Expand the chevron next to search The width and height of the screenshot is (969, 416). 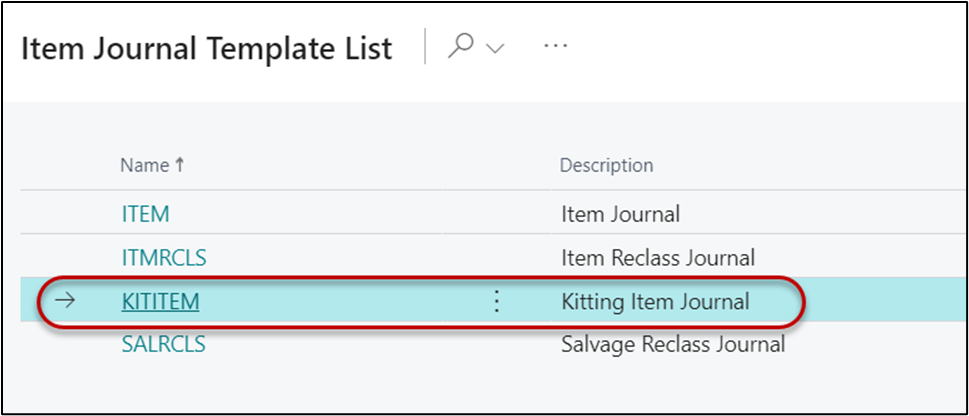pyautogui.click(x=494, y=49)
